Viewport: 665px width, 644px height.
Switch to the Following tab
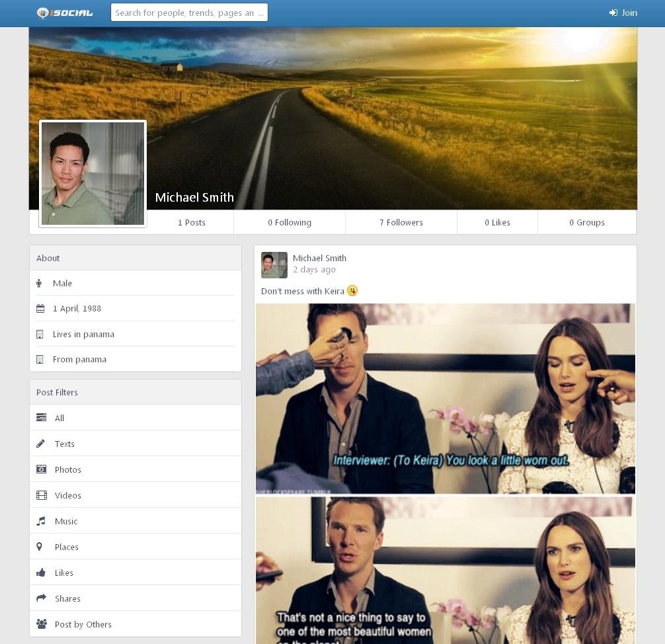289,222
